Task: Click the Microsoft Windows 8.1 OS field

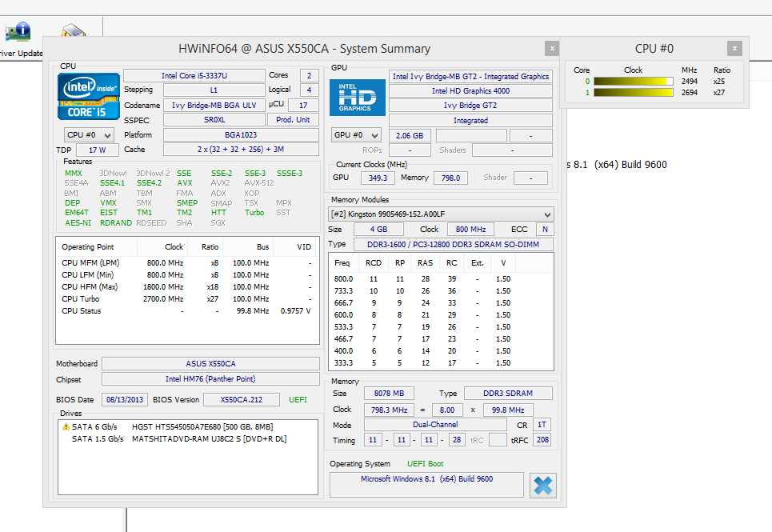Action: coord(426,485)
